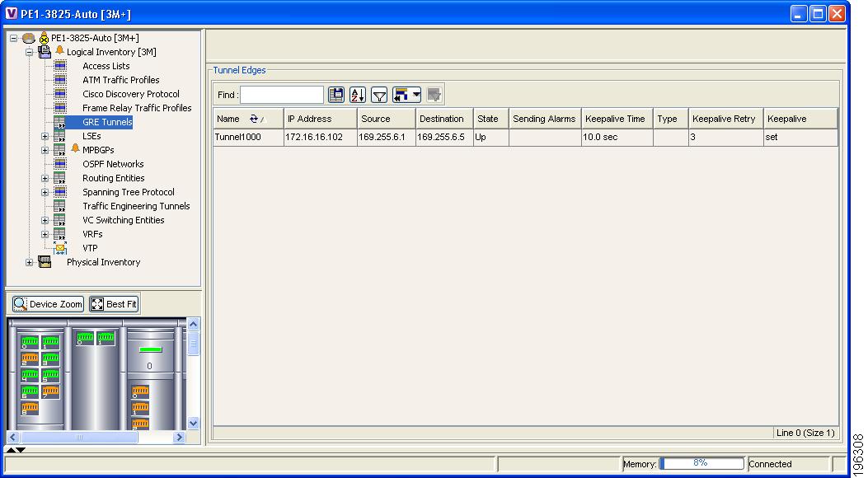Click the disabled grey toolbar icon after the columns button
This screenshot has width=868, height=478.
pos(434,95)
